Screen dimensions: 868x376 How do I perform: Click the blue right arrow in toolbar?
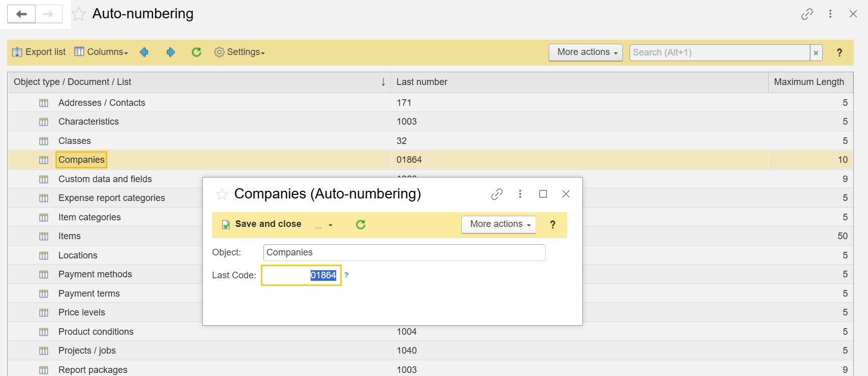(170, 52)
